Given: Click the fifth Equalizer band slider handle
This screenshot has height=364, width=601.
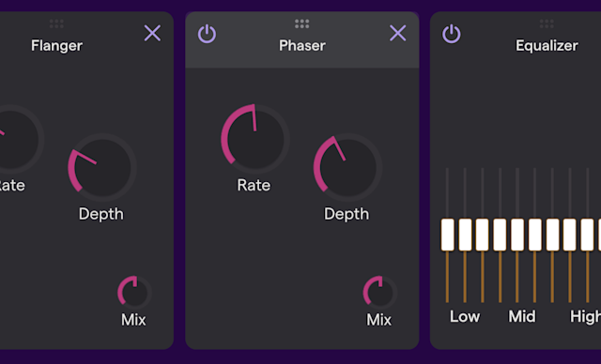Looking at the screenshot, I should coord(517,235).
